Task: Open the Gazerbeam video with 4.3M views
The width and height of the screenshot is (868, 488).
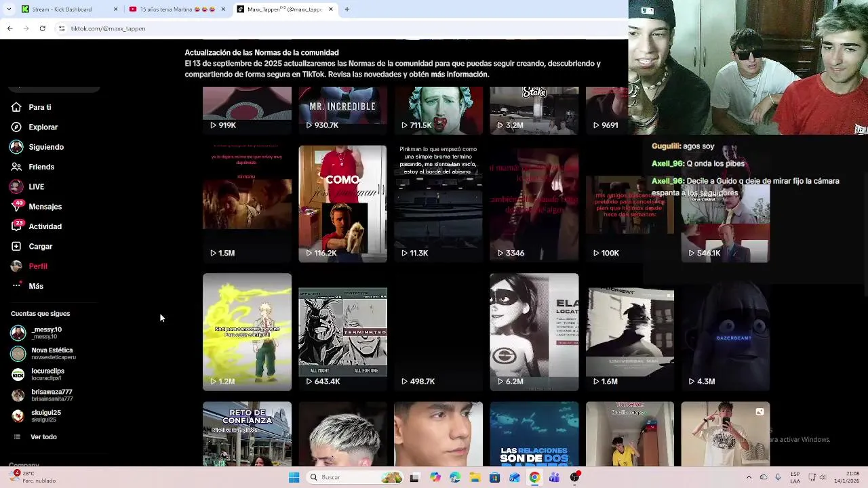Action: coord(726,332)
